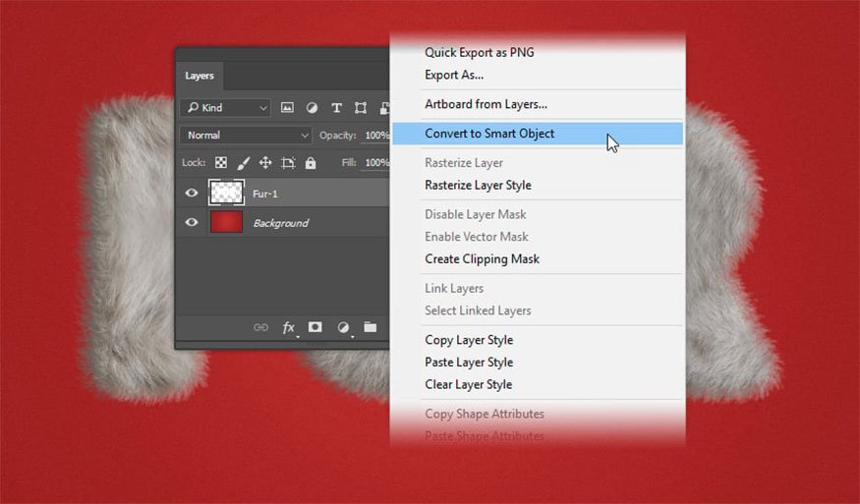Hide the Fur-1 layer
Viewport: 860px width, 504px height.
coord(192,193)
